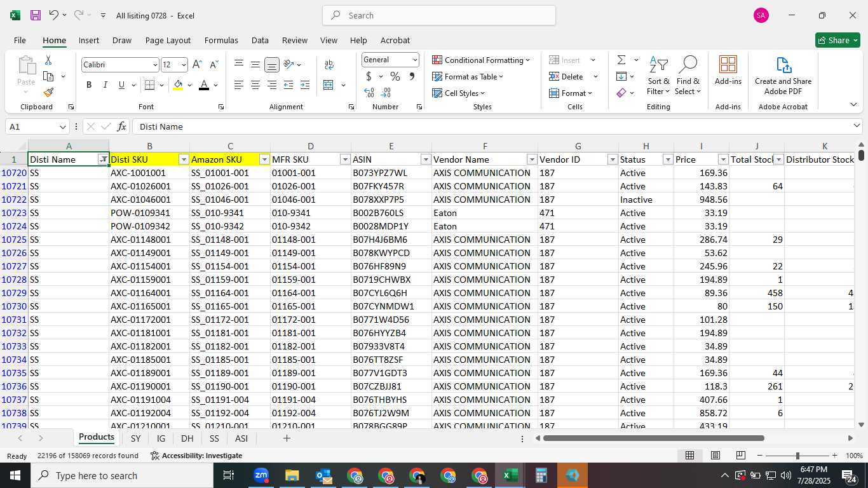This screenshot has width=868, height=488.
Task: Click Create and Share Adobe PDF
Action: 783,75
